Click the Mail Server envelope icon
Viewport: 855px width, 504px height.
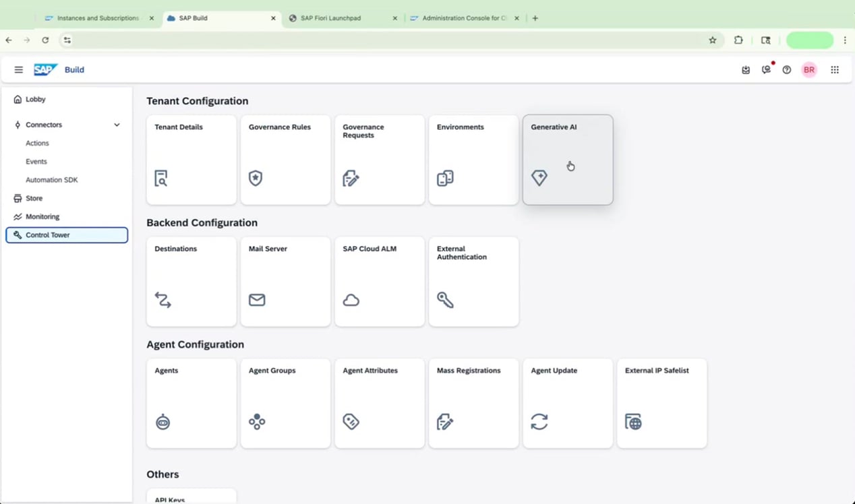pos(257,300)
